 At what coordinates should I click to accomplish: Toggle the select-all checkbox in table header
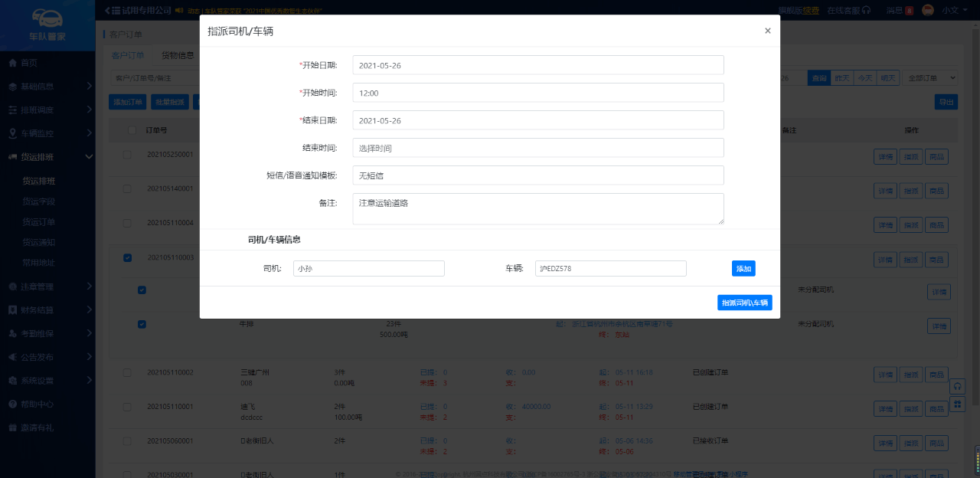pos(132,130)
